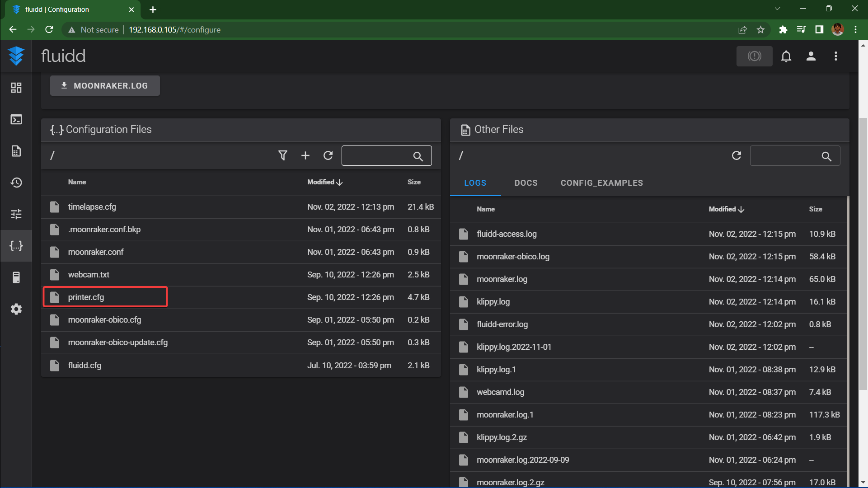Open timelapse.cfg
This screenshot has width=868, height=488.
[241, 207]
